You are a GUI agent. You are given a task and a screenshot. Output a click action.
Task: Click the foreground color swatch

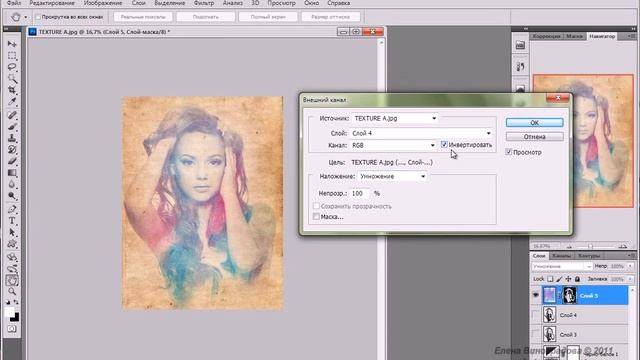click(x=9, y=312)
